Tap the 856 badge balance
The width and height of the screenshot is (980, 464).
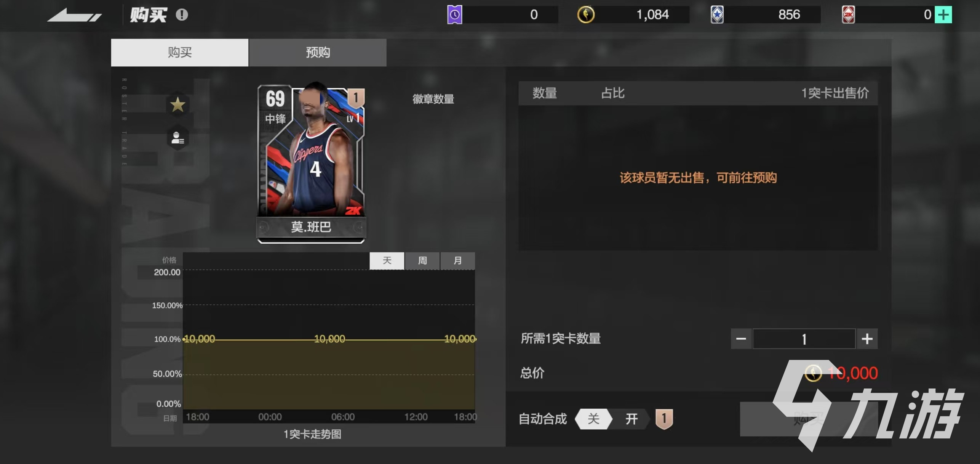[x=789, y=15]
